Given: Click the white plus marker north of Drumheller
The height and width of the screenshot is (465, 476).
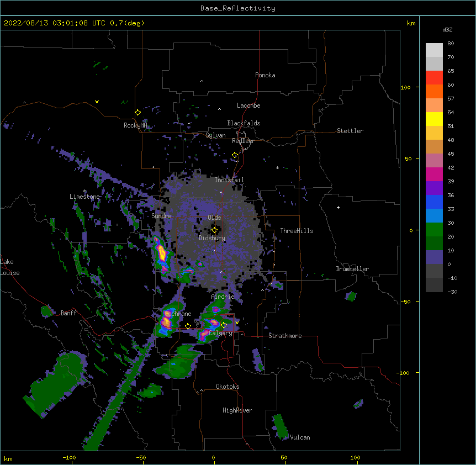Looking at the screenshot, I should pos(338,207).
